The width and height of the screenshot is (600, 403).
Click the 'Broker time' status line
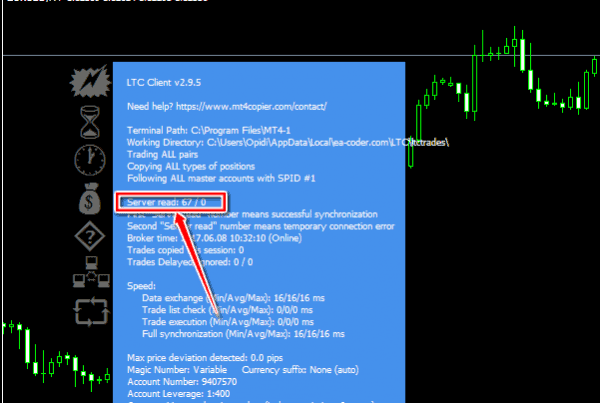[214, 238]
